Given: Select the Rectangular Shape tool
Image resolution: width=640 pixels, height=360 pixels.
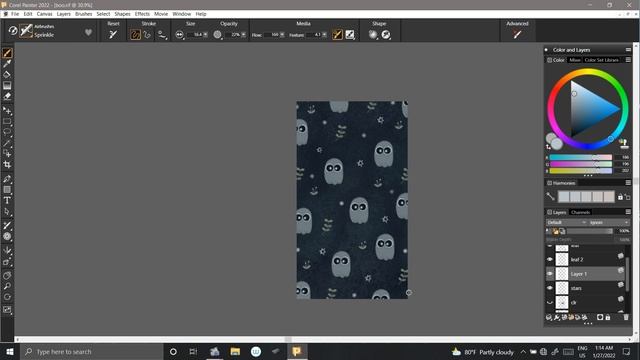Looking at the screenshot, I should [x=7, y=190].
